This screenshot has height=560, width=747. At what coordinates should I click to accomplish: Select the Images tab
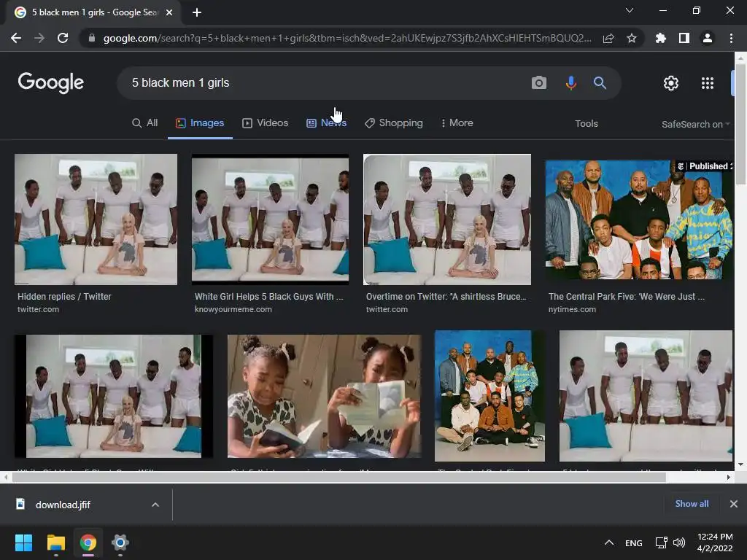(200, 122)
